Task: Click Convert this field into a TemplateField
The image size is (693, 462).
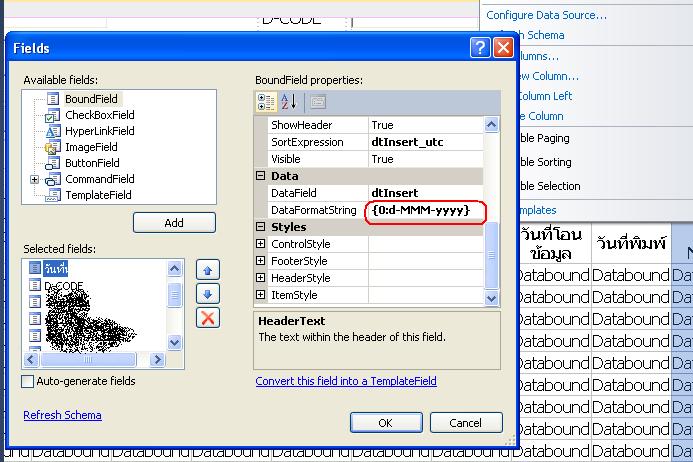Action: pyautogui.click(x=346, y=381)
